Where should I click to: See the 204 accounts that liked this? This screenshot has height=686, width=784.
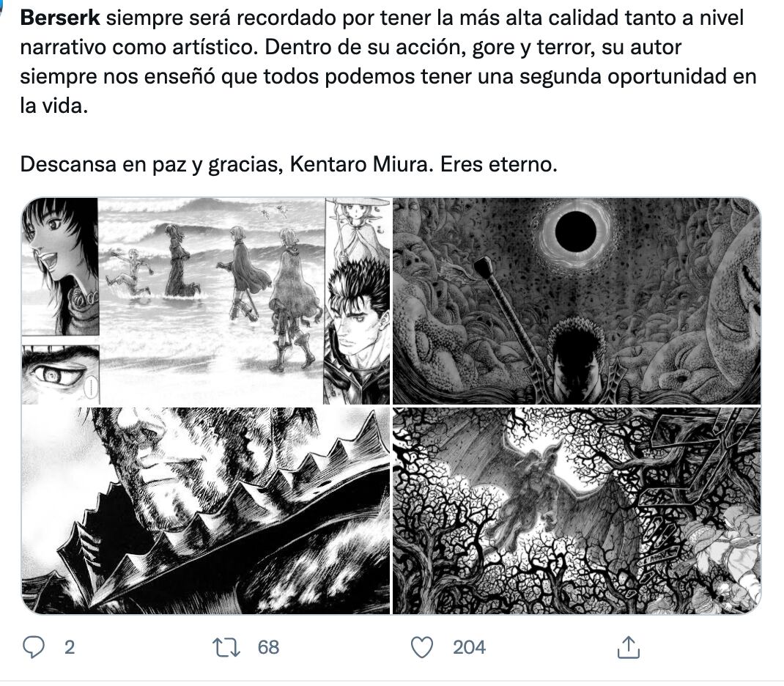[x=470, y=648]
